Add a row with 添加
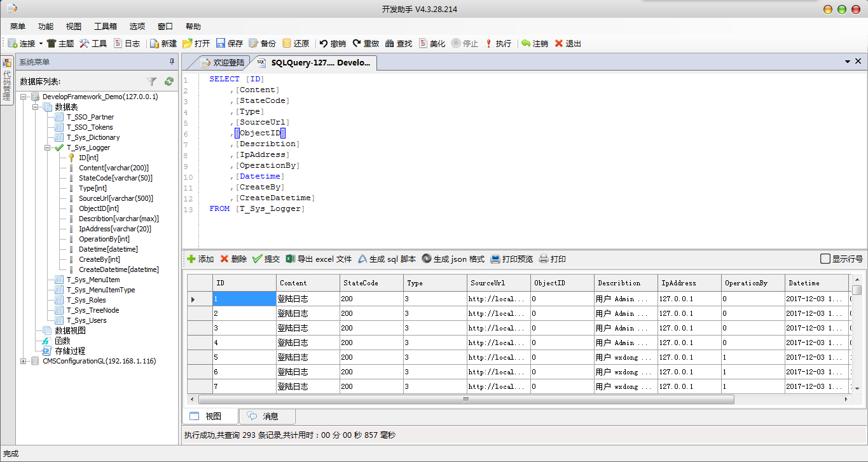The width and height of the screenshot is (868, 462). pos(200,259)
